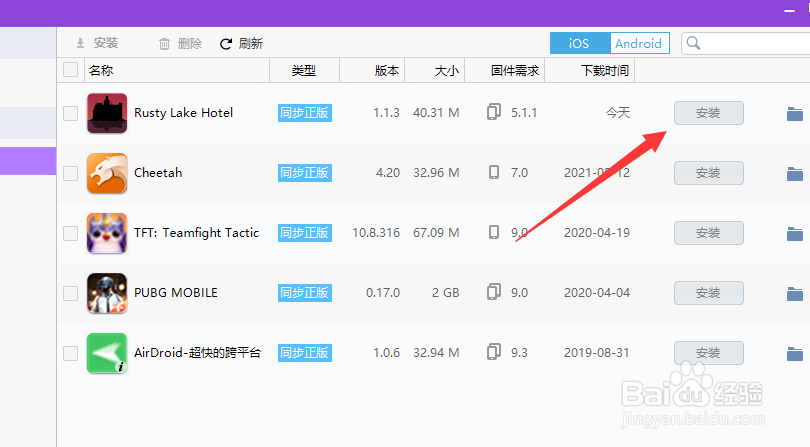Click the phone icon in Cheetah row
This screenshot has height=447, width=810.
point(494,172)
